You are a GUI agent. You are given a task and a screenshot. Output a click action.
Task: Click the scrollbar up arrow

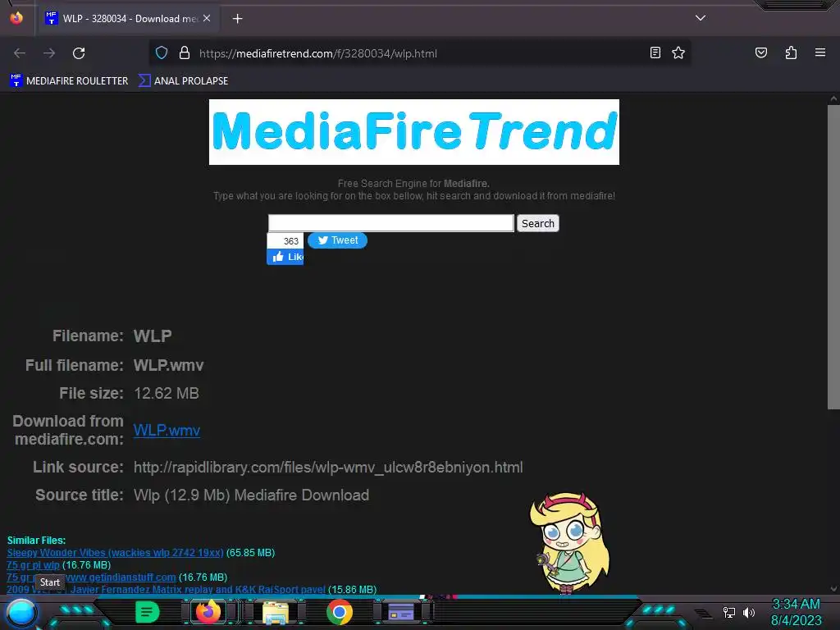[x=833, y=98]
